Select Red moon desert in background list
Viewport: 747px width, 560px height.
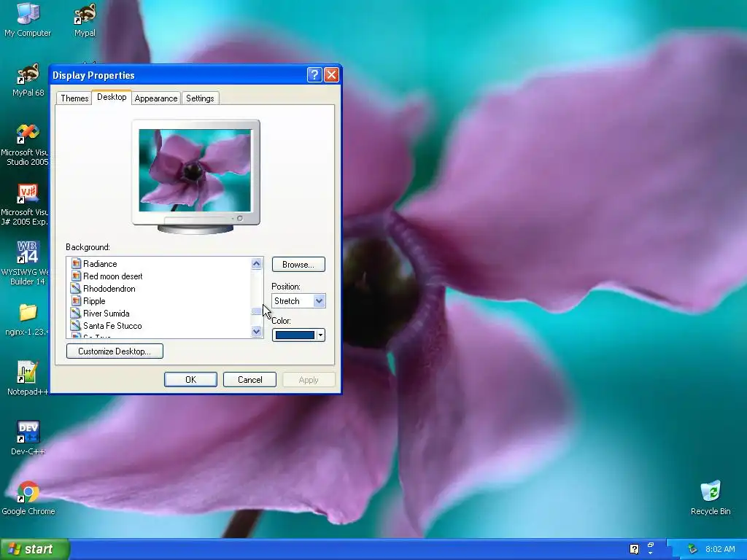pos(113,276)
